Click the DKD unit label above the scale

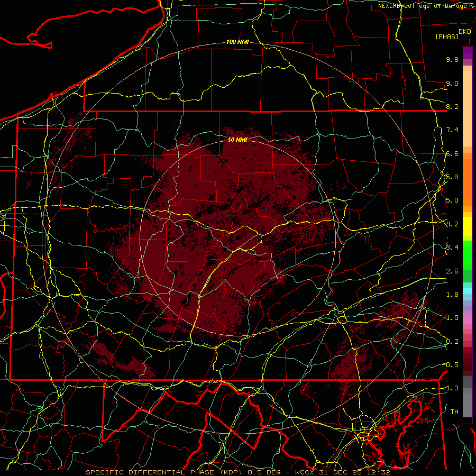coord(464,32)
